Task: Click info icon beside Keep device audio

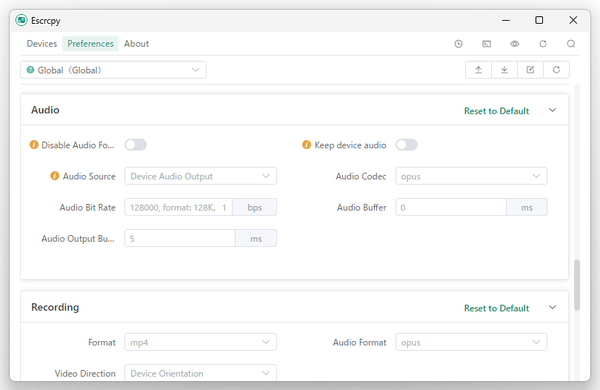Action: coord(307,145)
